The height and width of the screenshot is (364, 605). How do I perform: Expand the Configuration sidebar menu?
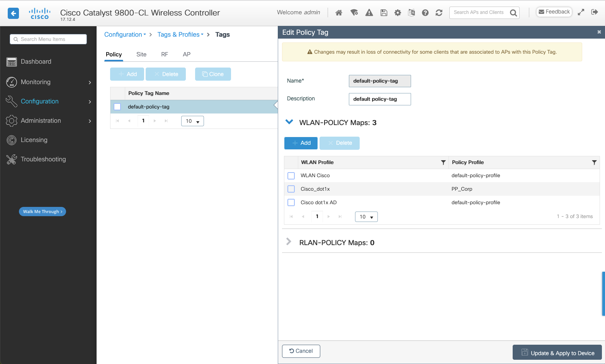pos(48,102)
